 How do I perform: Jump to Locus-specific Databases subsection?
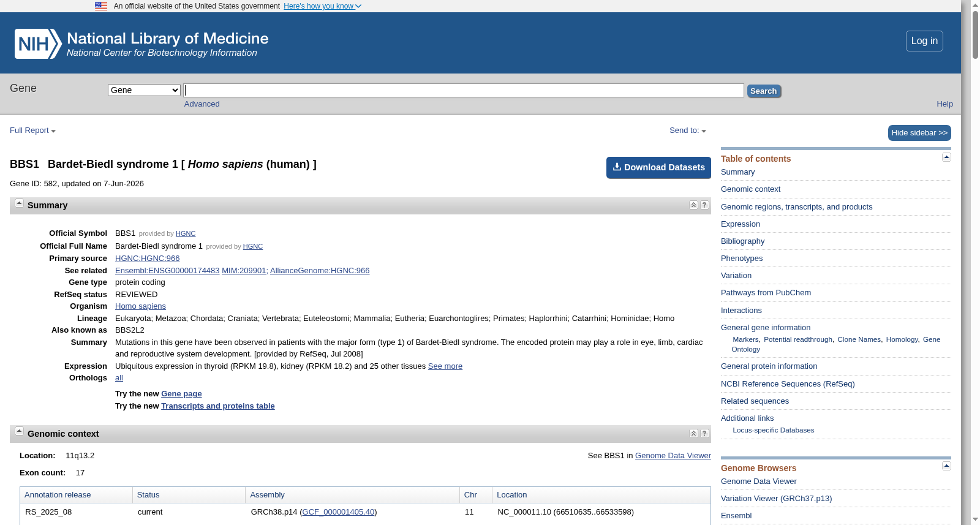(x=774, y=430)
